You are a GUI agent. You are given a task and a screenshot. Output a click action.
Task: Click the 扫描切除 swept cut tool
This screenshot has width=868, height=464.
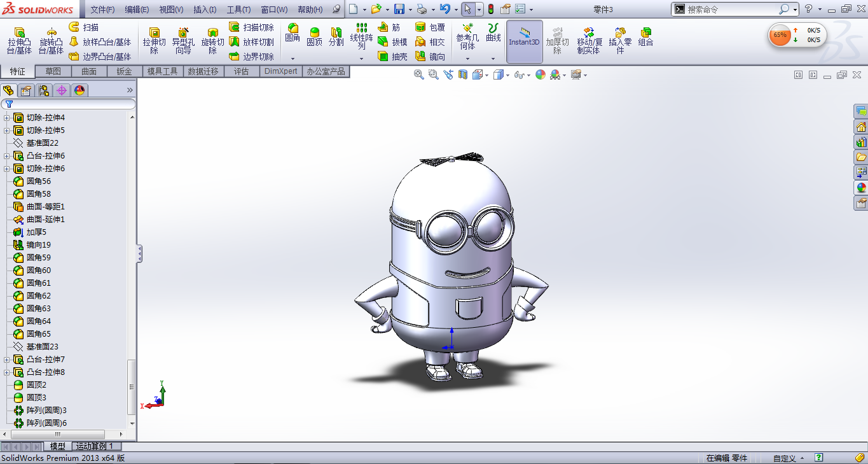click(251, 27)
